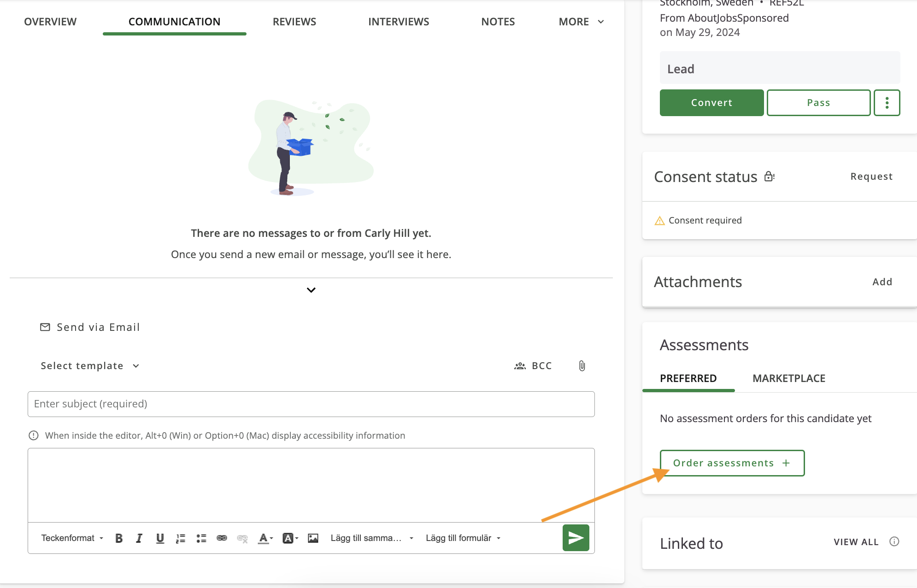The image size is (917, 588).
Task: Click Convert to convert the lead
Action: pyautogui.click(x=711, y=102)
